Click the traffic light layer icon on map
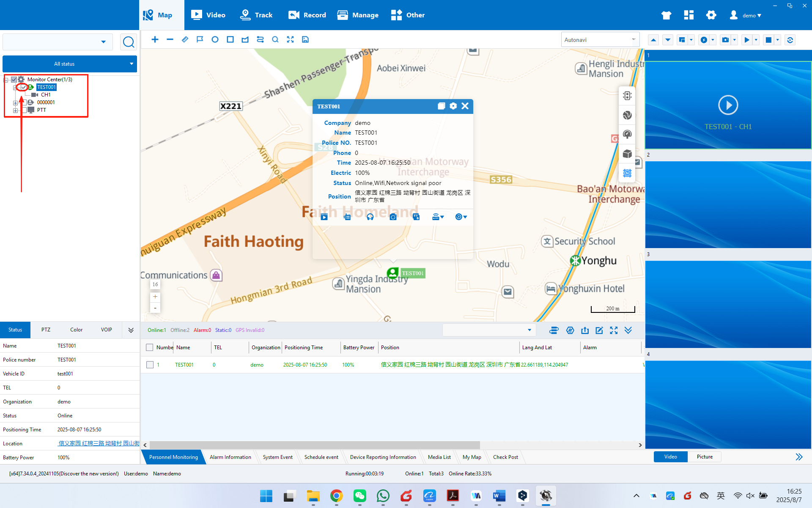Screen dimensions: 812x508 [627, 96]
